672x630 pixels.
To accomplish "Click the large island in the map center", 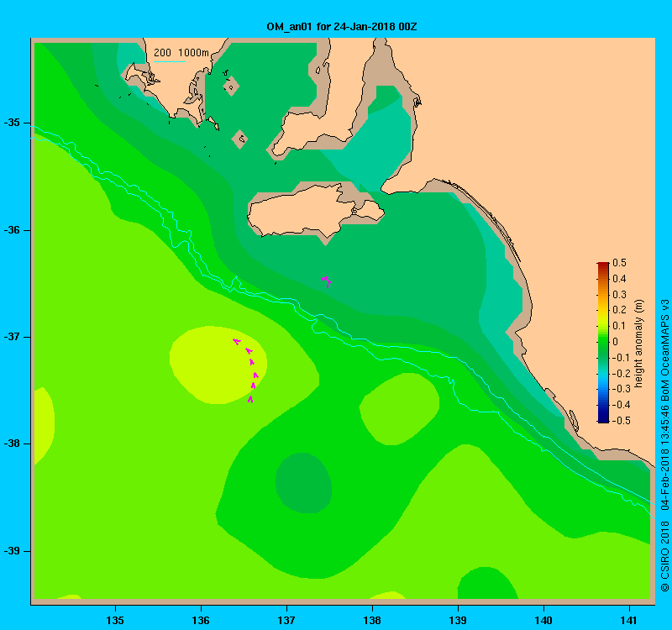I will click(x=315, y=213).
